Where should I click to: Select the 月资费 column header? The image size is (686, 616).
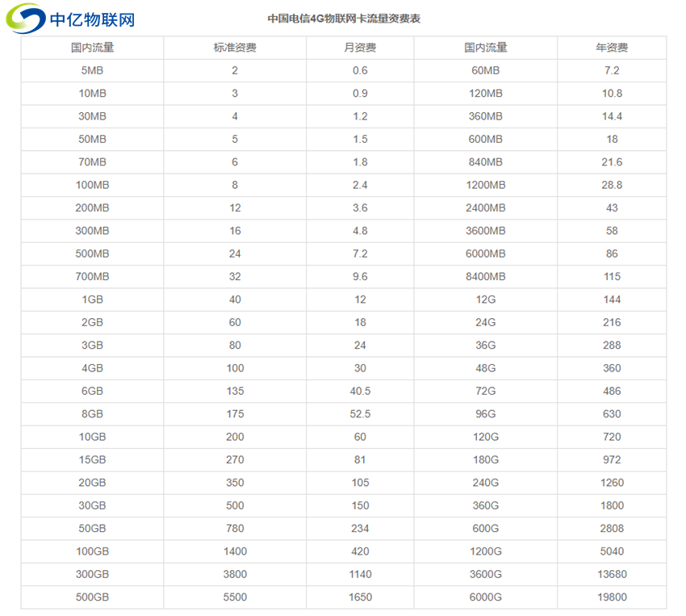click(x=361, y=48)
